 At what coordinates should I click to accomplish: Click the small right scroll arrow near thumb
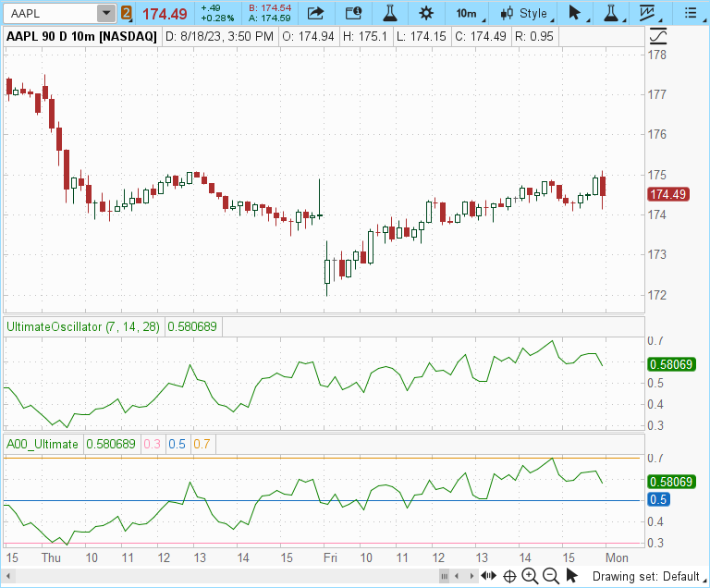(x=471, y=576)
